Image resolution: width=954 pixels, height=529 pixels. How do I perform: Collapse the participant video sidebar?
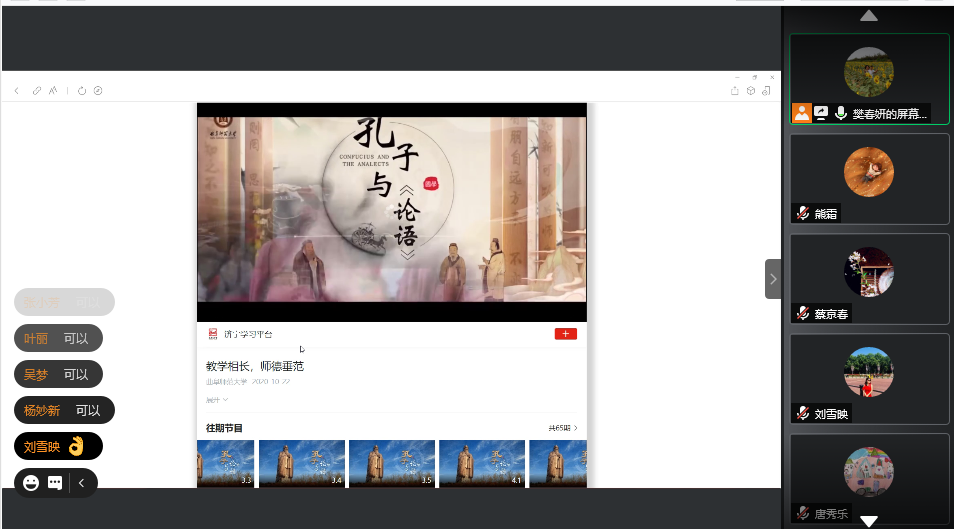coord(773,279)
